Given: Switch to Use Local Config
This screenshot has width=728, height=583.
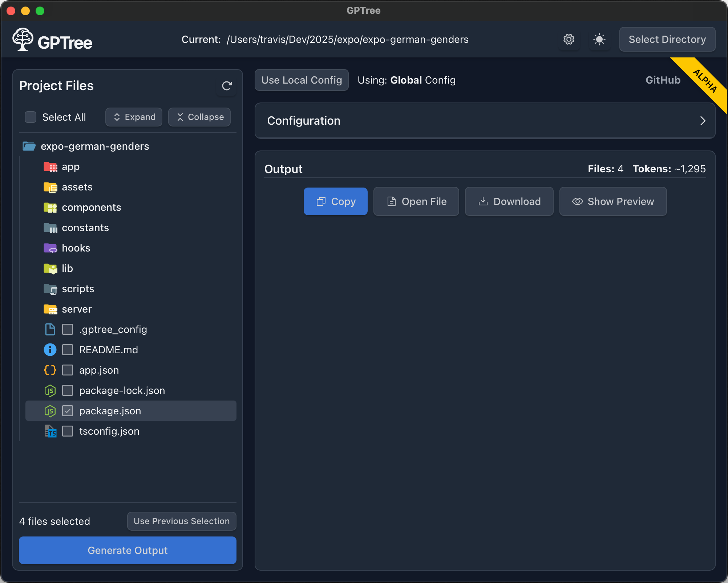Looking at the screenshot, I should click(x=302, y=80).
